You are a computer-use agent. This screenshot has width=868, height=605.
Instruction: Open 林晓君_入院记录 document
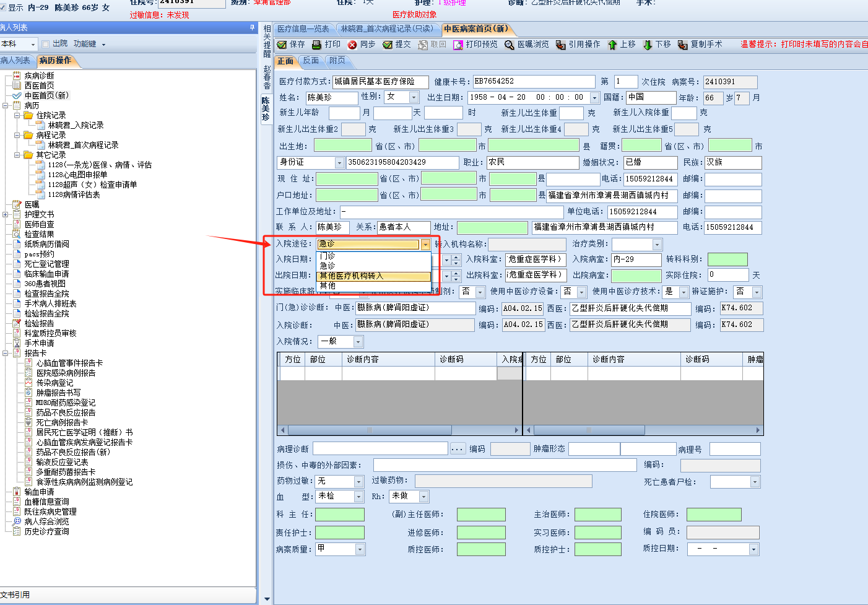tap(76, 125)
